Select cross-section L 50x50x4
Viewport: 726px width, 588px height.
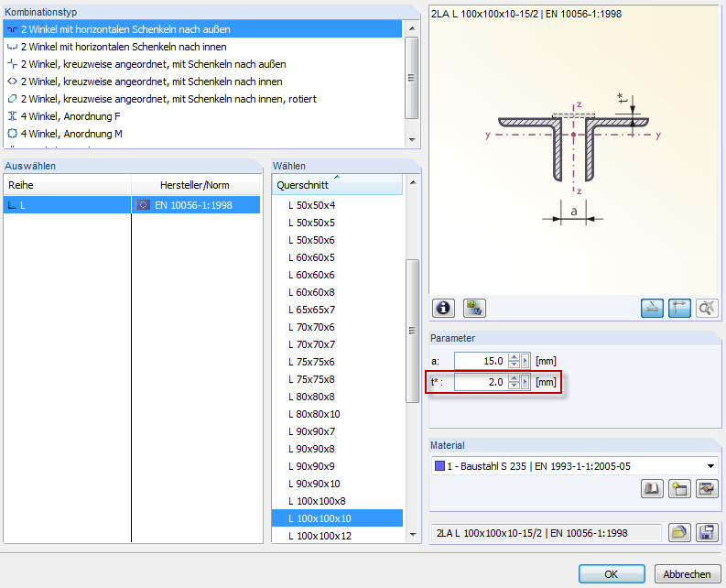[x=337, y=205]
